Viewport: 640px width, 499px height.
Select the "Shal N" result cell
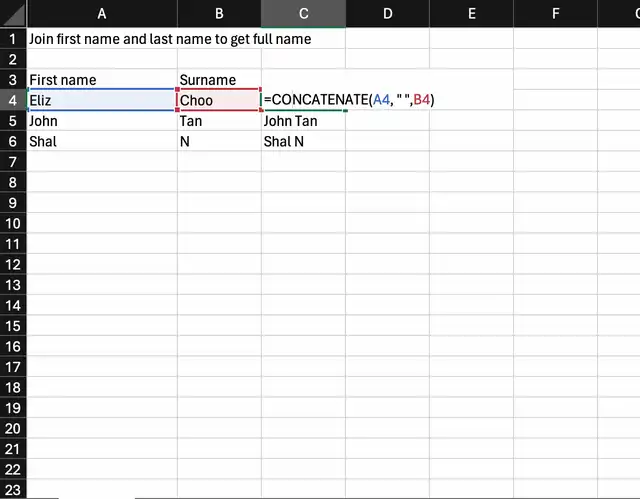[303, 141]
